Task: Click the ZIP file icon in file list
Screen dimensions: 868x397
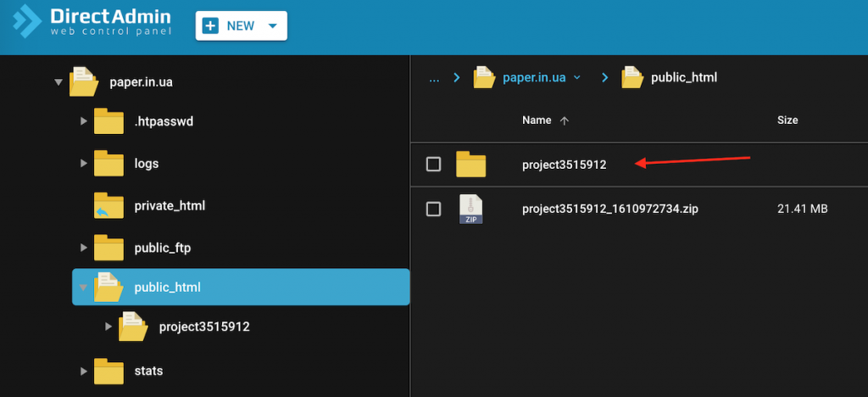Action: point(470,209)
